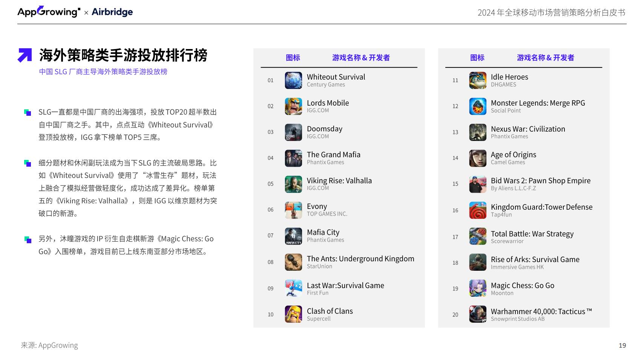Click TOP GAMES INC. developer name
The image size is (644, 362).
click(327, 214)
